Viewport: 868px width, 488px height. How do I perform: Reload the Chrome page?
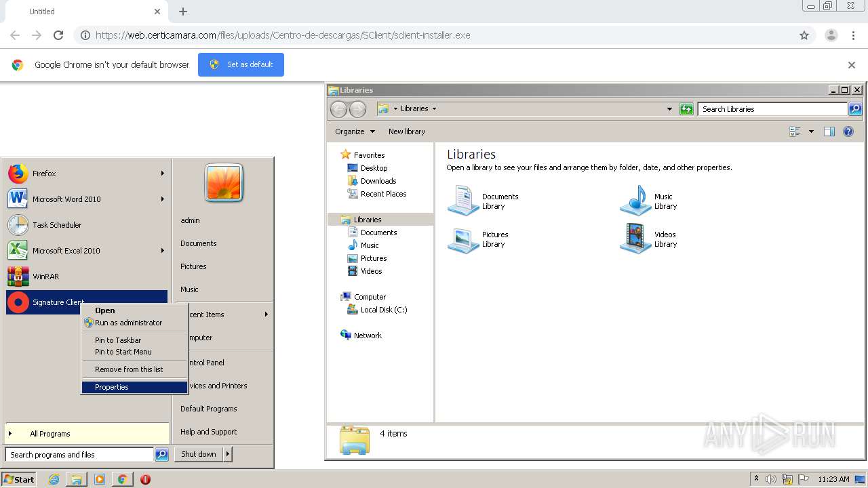[58, 35]
